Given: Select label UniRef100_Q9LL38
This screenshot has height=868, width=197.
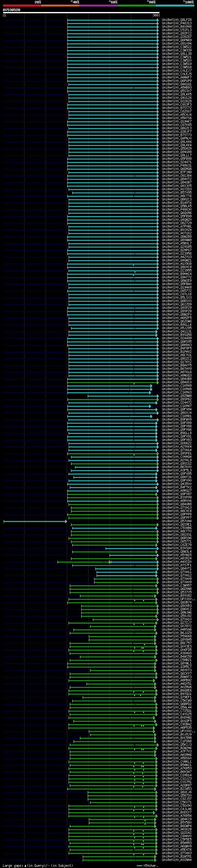Looking at the screenshot, I should point(177,54).
